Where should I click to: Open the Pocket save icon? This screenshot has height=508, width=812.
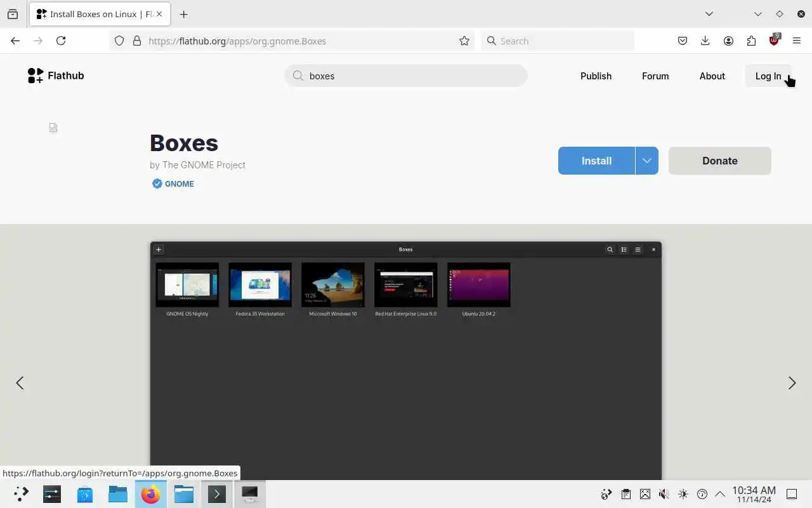[x=683, y=41]
